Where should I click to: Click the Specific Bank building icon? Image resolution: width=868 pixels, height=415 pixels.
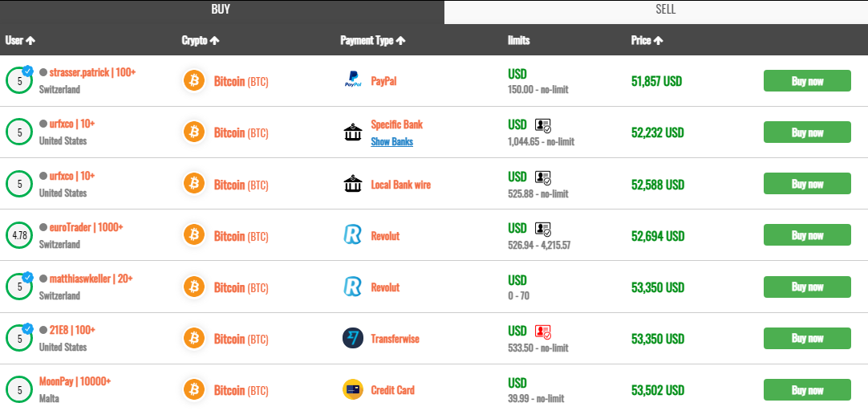click(352, 132)
